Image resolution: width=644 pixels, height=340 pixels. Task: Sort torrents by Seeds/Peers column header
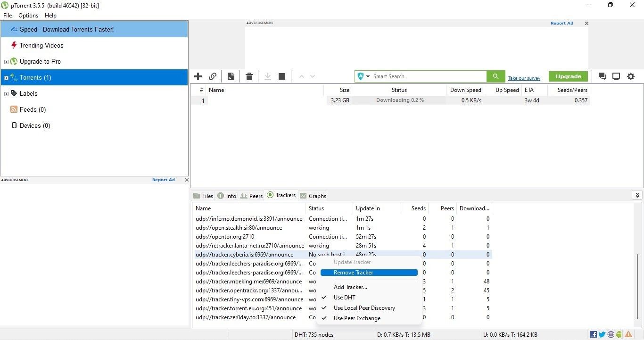568,90
